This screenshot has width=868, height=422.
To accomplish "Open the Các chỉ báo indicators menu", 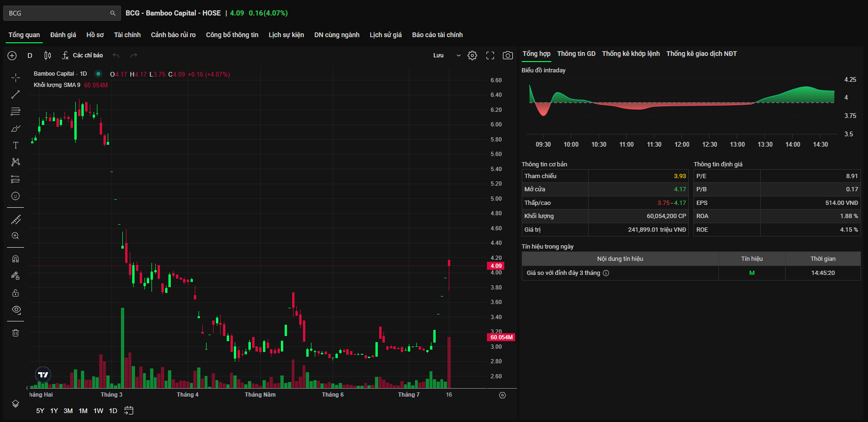I will point(83,55).
